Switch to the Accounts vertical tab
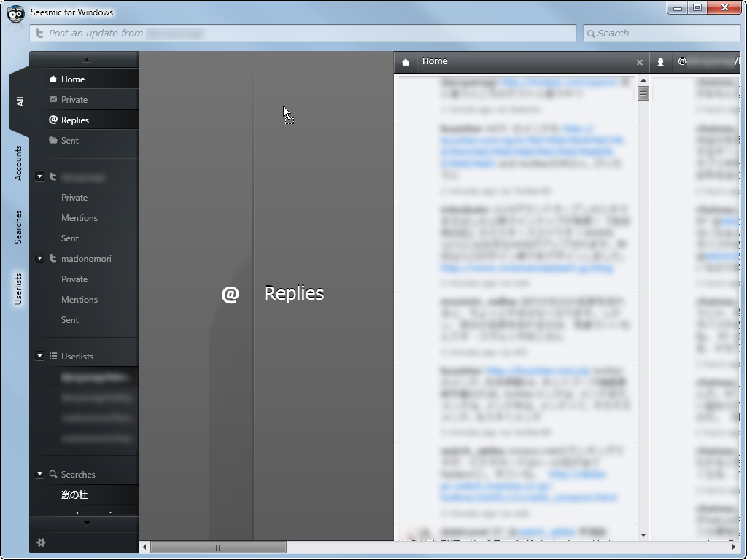The width and height of the screenshot is (747, 560). point(18,163)
